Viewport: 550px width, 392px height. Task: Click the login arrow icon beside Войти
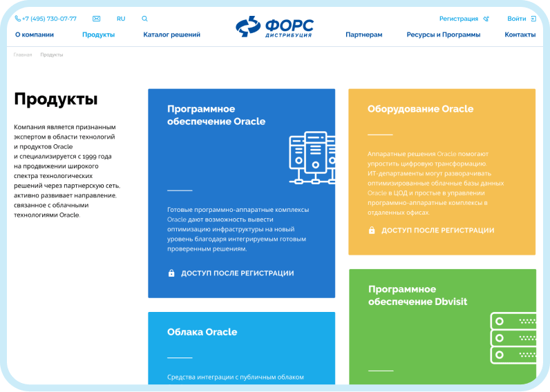pyautogui.click(x=533, y=19)
